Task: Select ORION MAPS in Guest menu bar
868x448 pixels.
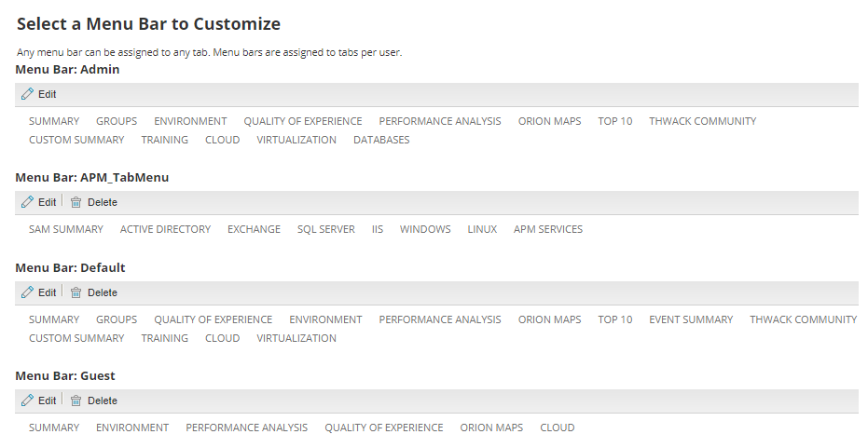Action: click(491, 428)
